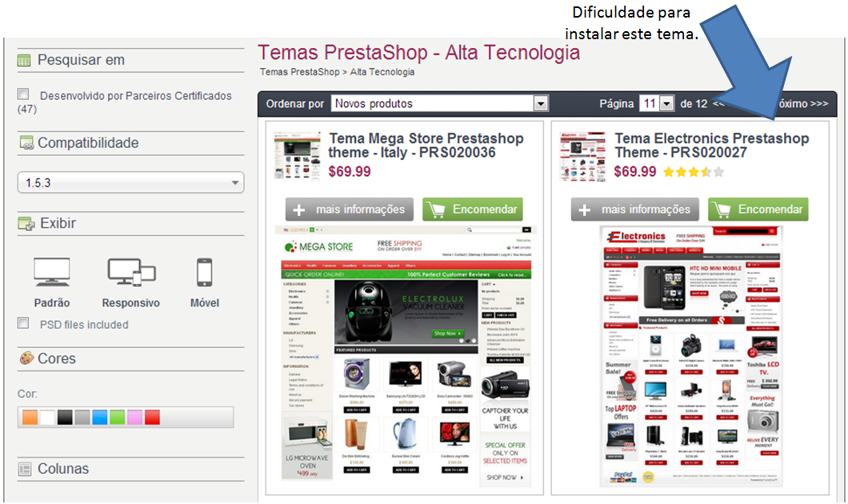Click the Colunas section icon
848x504 pixels.
(x=25, y=469)
